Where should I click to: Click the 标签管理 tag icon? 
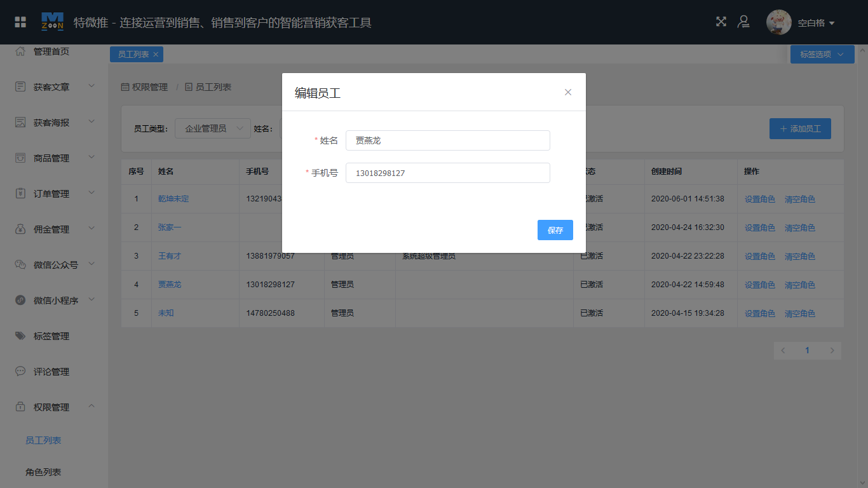[x=20, y=335]
